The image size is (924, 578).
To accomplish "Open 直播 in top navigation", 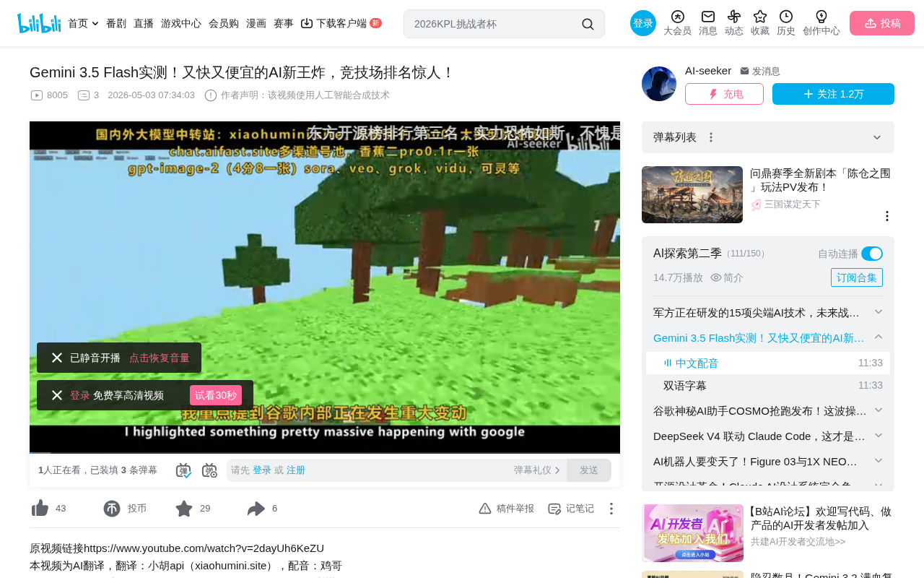I will coord(144,23).
